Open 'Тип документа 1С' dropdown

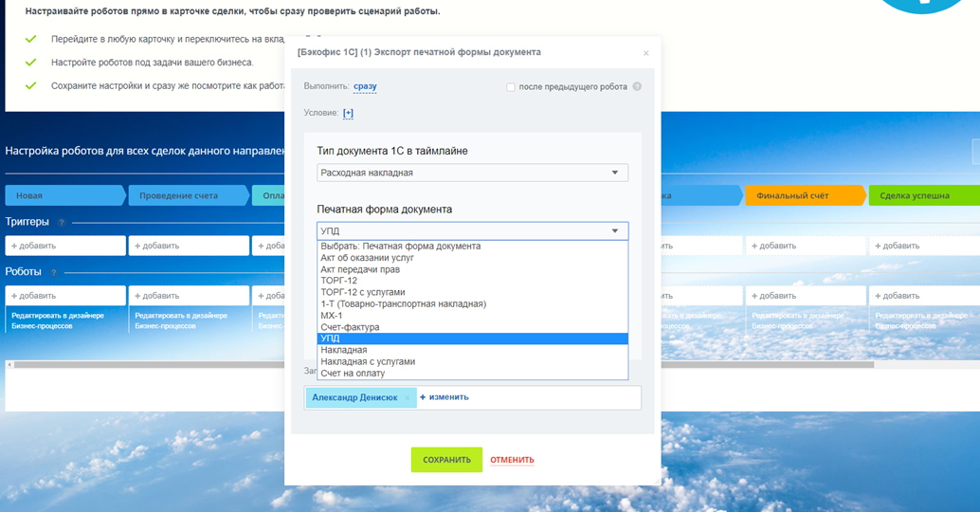[472, 173]
